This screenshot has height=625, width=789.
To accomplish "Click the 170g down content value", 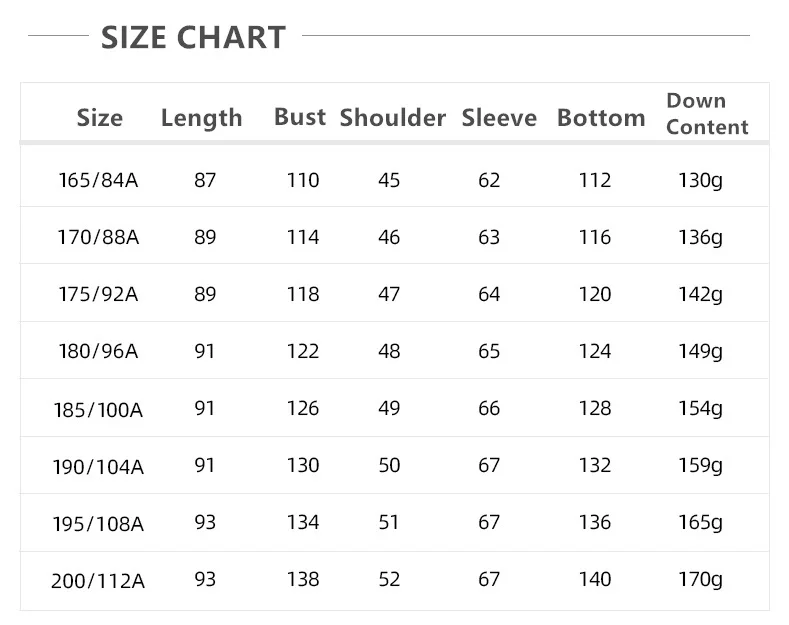I will coord(700,580).
